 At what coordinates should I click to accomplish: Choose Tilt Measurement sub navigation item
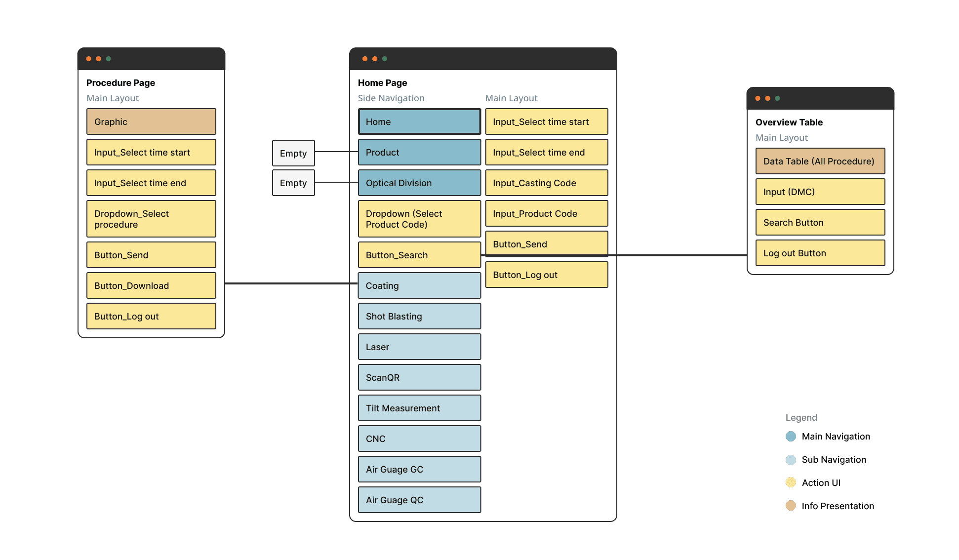coord(419,408)
